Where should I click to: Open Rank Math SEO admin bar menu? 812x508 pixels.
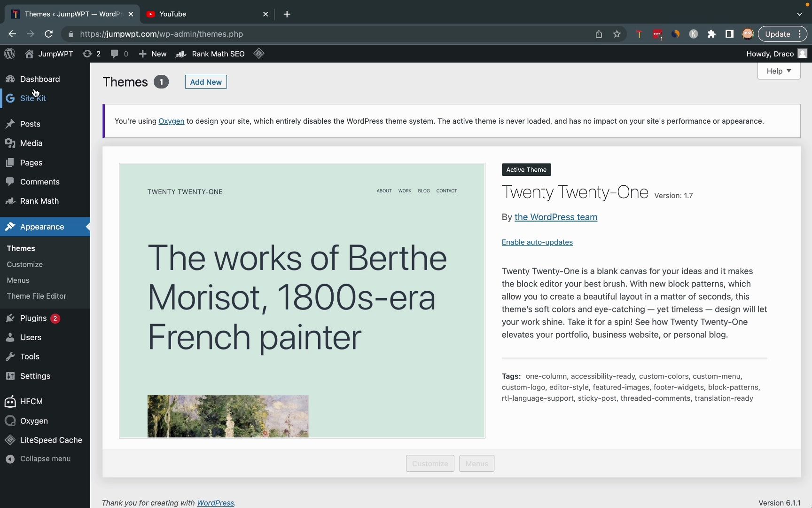[210, 54]
